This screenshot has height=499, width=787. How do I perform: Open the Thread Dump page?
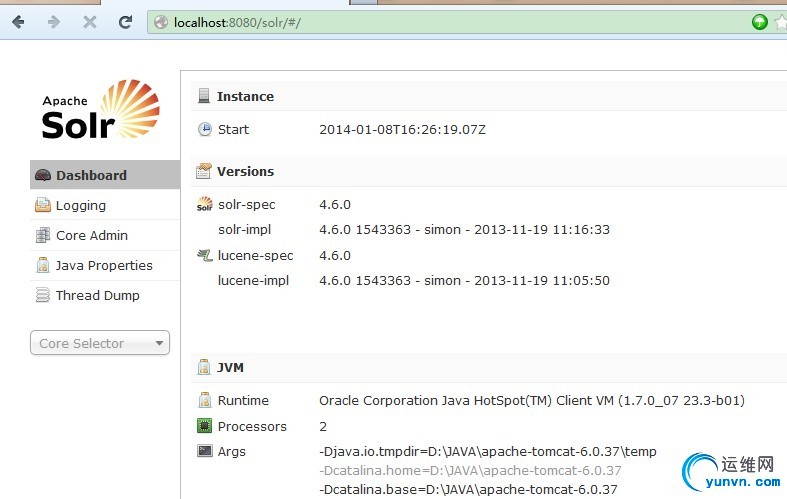tap(105, 295)
